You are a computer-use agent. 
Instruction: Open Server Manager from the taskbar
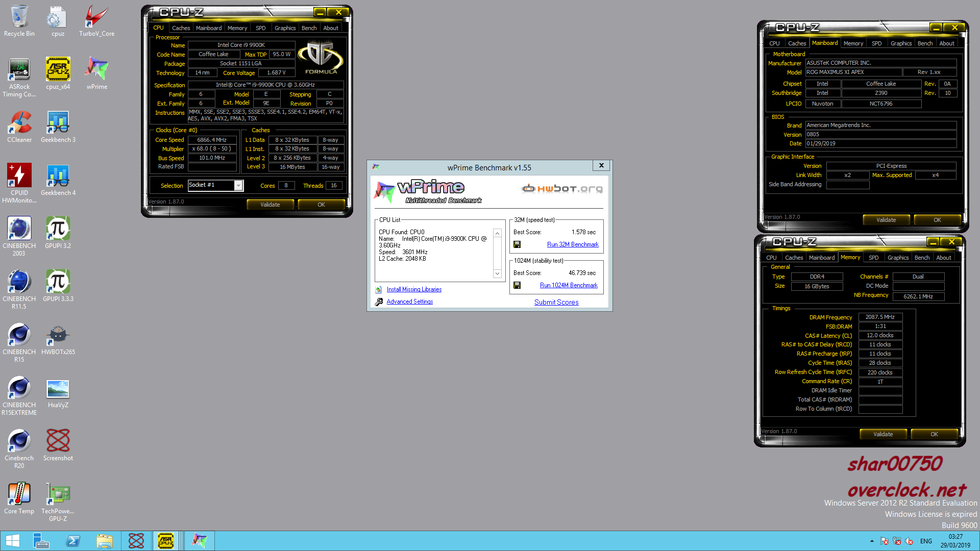pyautogui.click(x=41, y=541)
